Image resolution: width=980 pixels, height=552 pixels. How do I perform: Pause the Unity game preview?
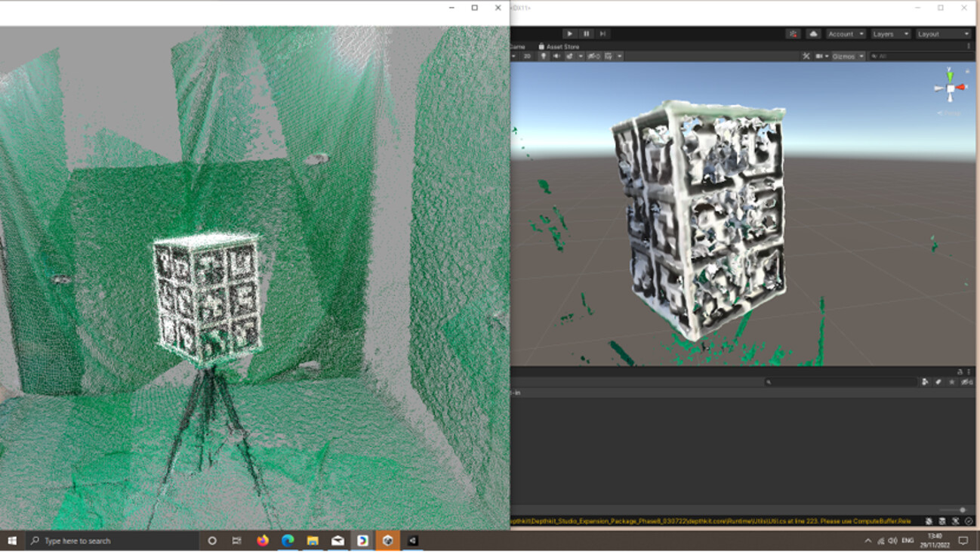click(x=586, y=34)
